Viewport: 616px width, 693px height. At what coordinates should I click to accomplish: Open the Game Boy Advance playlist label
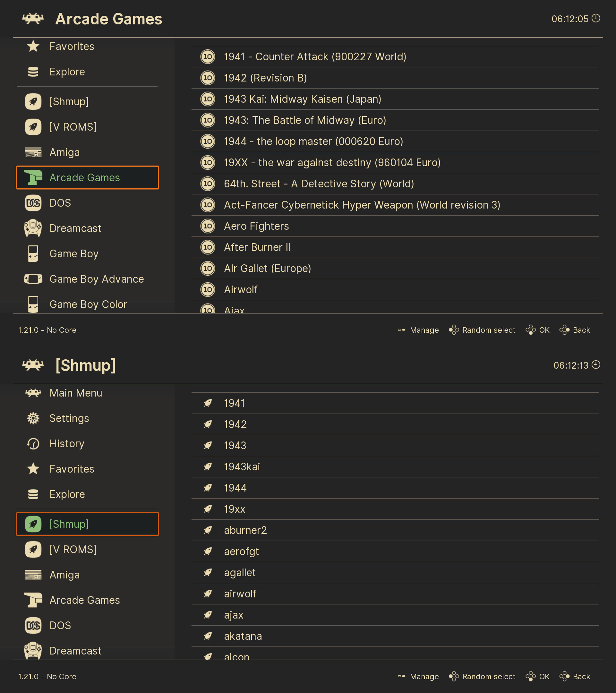[x=97, y=279]
